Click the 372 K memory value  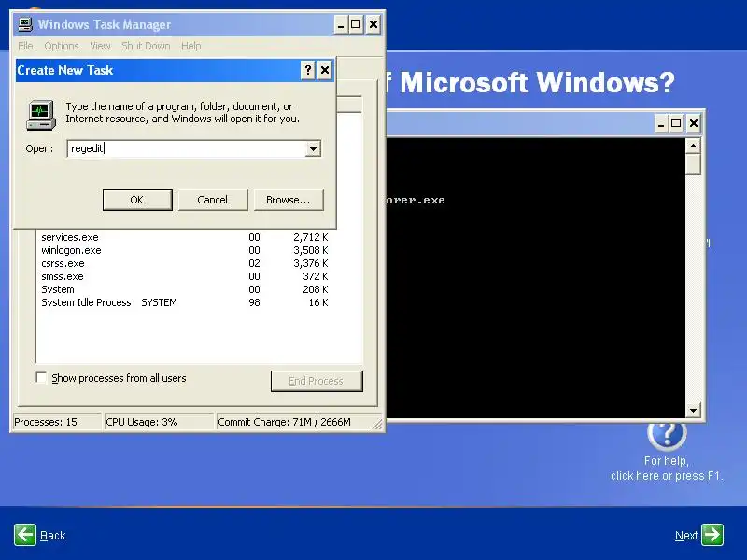tap(315, 276)
